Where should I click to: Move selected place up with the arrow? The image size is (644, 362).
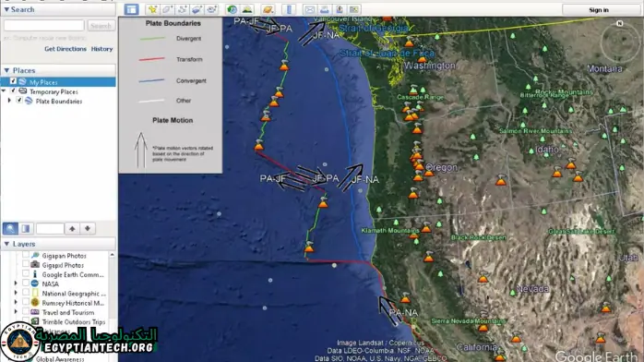72,228
